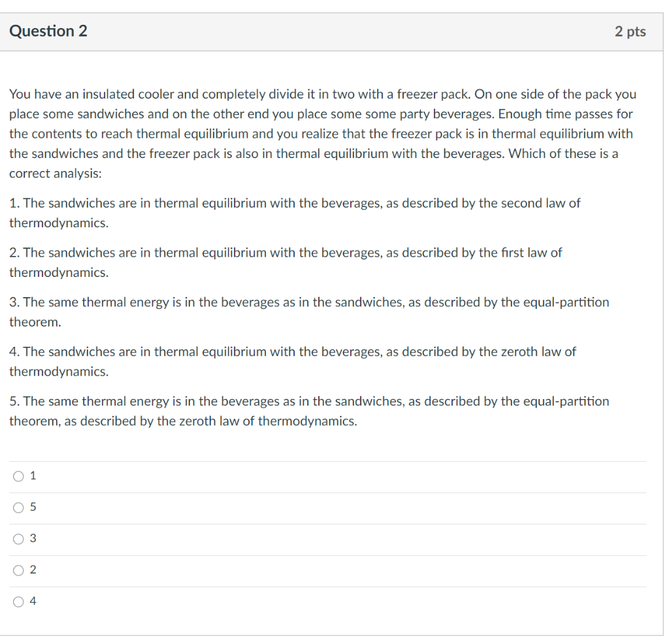The width and height of the screenshot is (669, 644).
Task: Select radio button for answer 4
Action: pos(19,602)
